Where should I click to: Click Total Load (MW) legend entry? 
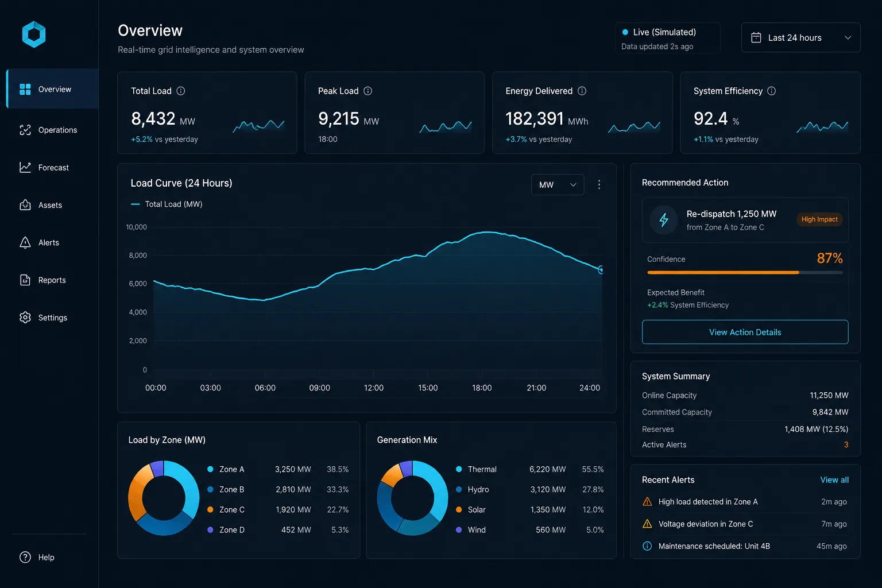tap(167, 204)
